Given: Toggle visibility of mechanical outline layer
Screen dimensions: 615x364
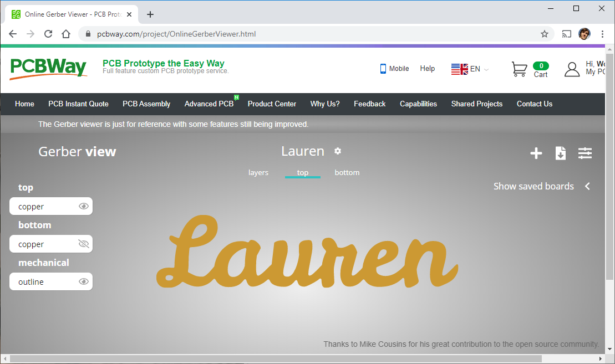Looking at the screenshot, I should 84,281.
